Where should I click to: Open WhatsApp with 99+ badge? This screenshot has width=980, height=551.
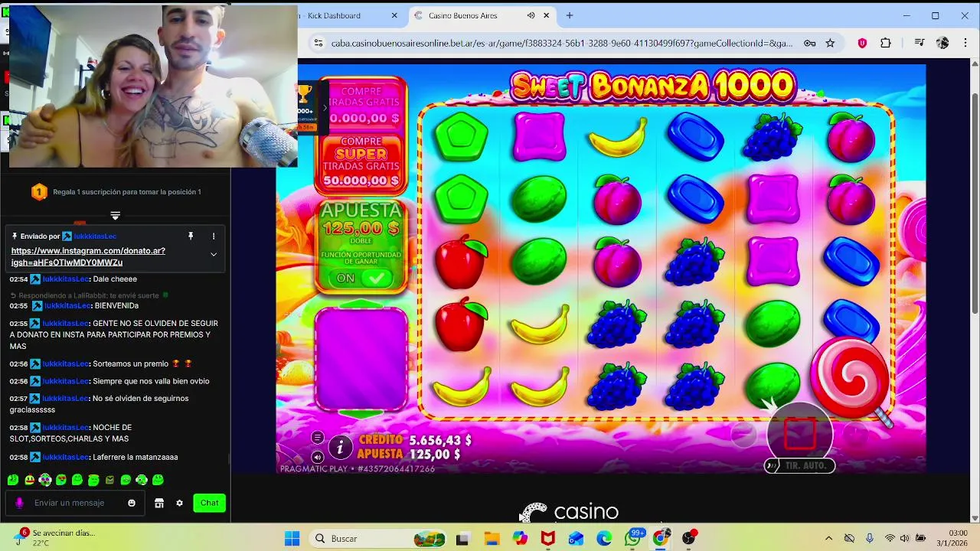pyautogui.click(x=632, y=539)
